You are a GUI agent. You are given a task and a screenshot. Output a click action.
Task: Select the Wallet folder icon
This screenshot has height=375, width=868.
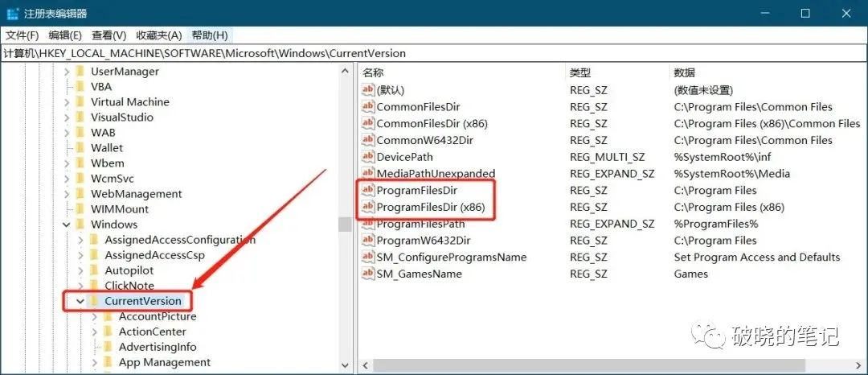[x=80, y=148]
